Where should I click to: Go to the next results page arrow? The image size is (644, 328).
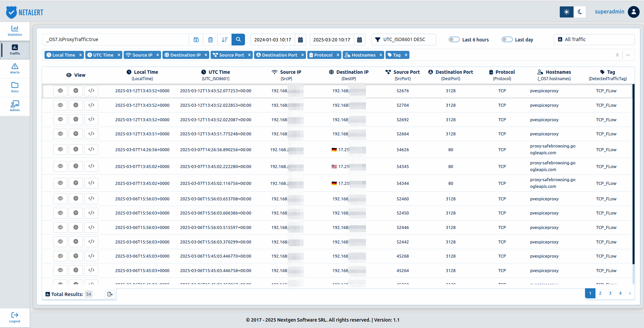pos(630,293)
